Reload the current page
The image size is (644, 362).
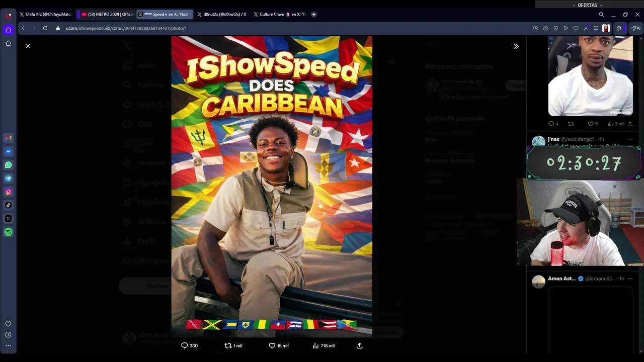pos(45,28)
